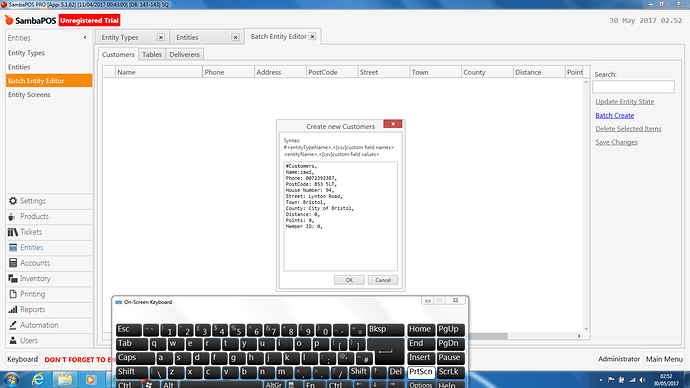Select the Deliverers tab
690x388 pixels.
pos(184,55)
